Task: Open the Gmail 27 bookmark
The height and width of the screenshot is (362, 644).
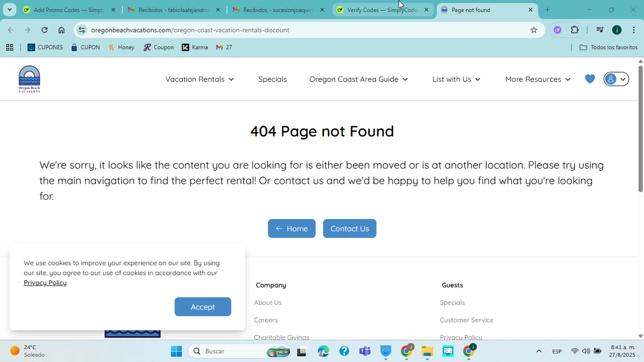Action: [x=224, y=48]
